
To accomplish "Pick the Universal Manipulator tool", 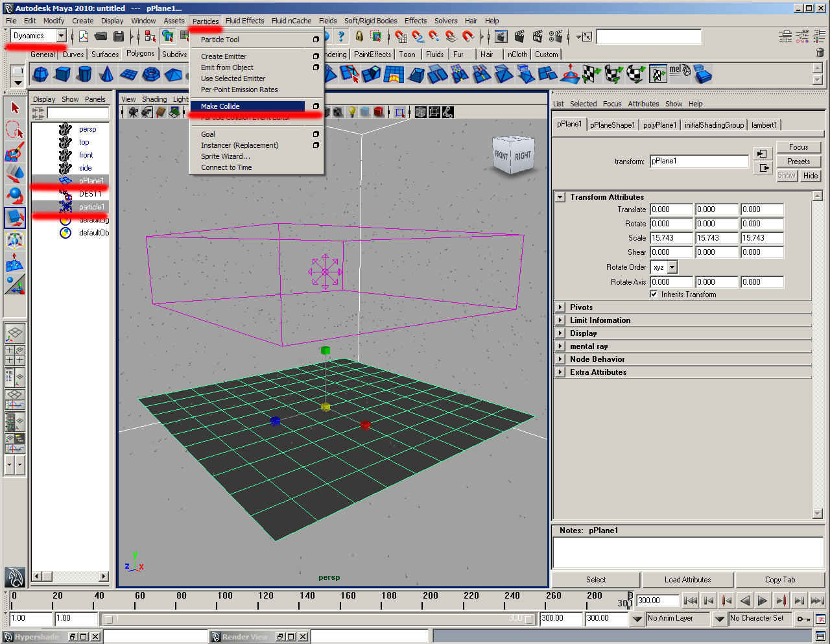I will pos(14,239).
